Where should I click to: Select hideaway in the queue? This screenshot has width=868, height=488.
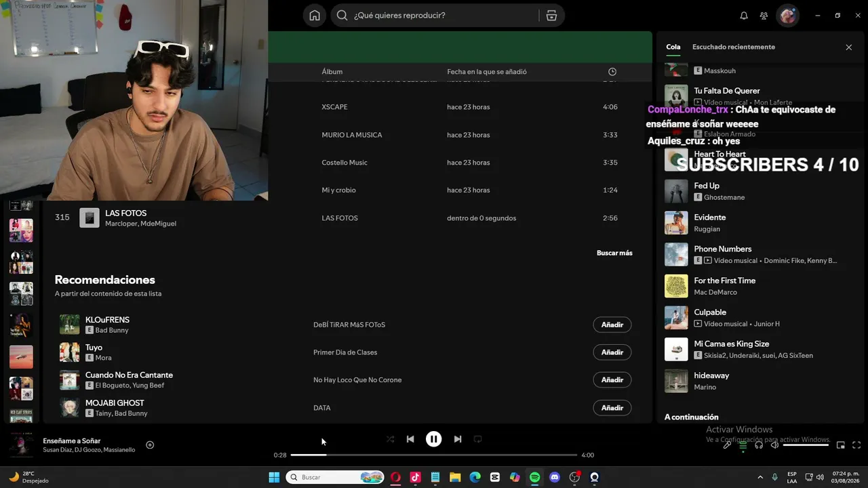758,381
